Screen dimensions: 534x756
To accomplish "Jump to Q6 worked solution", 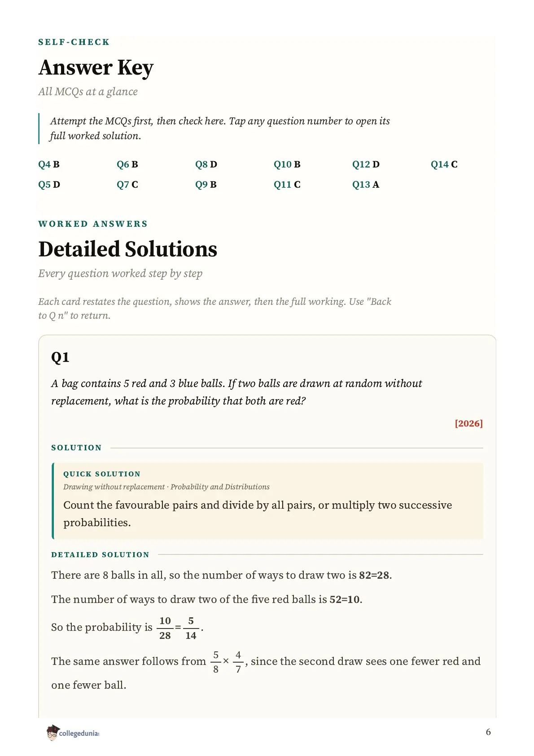I will [127, 164].
